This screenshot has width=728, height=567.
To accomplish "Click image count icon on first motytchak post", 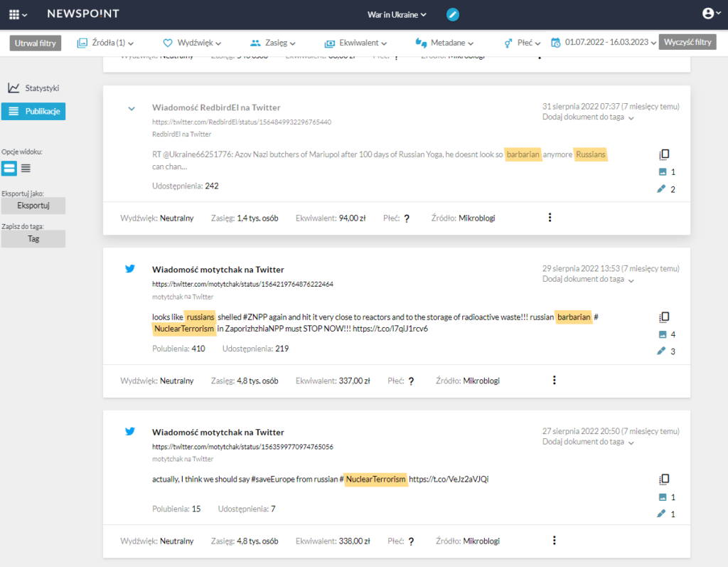I will (663, 334).
